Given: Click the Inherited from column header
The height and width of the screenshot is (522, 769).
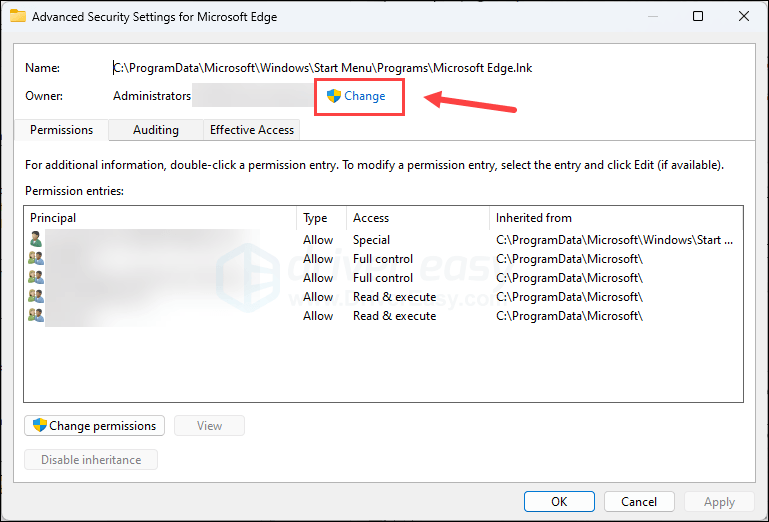Looking at the screenshot, I should click(x=614, y=218).
